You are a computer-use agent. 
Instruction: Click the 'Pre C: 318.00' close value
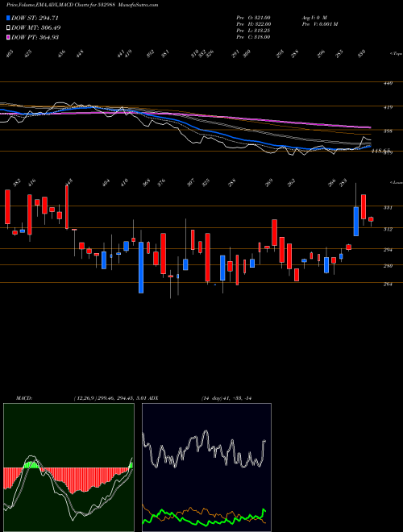tap(253, 37)
